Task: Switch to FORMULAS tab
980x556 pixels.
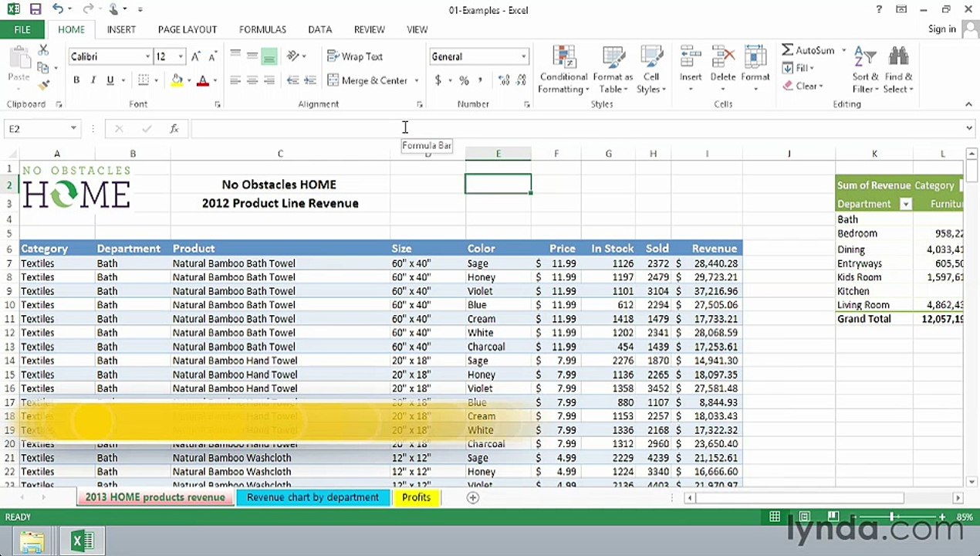Action: click(262, 29)
